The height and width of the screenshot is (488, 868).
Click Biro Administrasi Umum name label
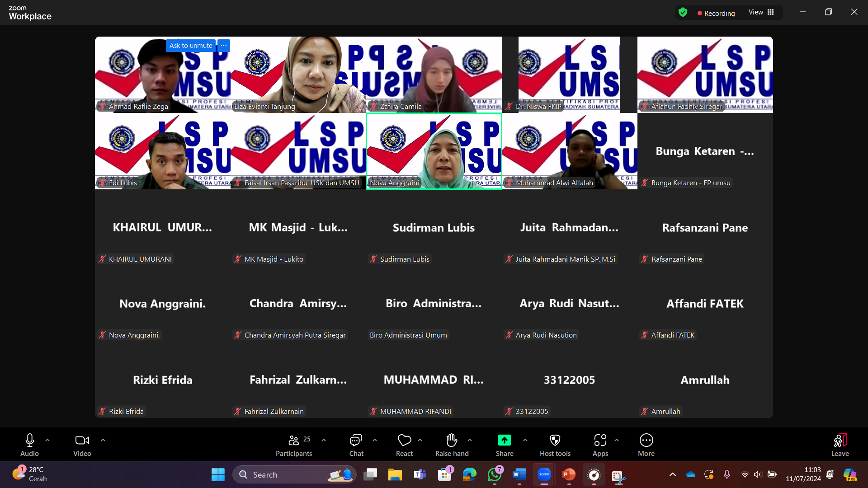pos(408,335)
